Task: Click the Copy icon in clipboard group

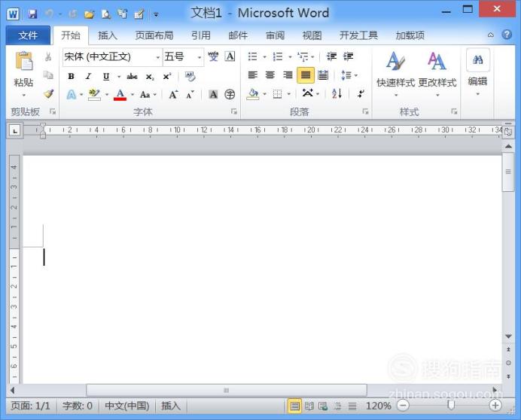Action: pyautogui.click(x=48, y=75)
